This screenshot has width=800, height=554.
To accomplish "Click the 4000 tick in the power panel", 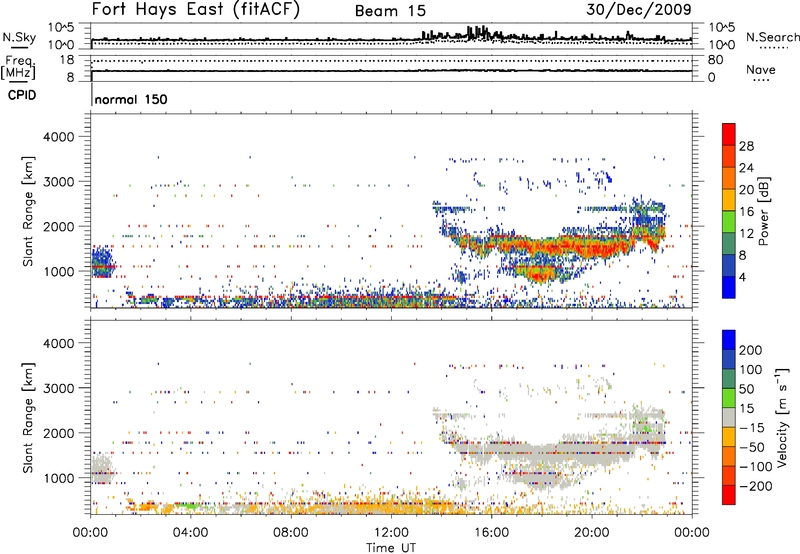I will pyautogui.click(x=58, y=137).
